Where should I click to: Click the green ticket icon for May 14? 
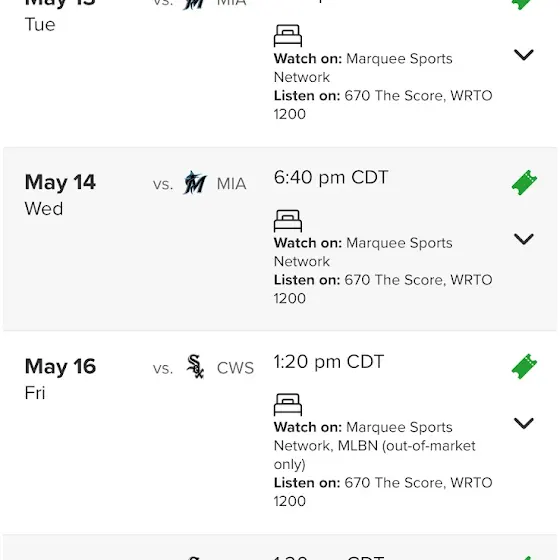(x=524, y=182)
